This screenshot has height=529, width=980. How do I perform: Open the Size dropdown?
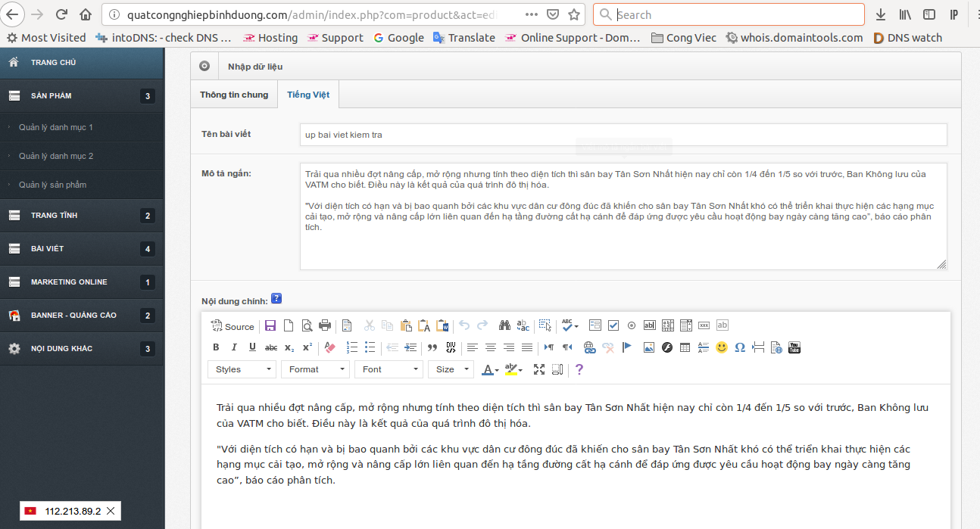(x=451, y=369)
